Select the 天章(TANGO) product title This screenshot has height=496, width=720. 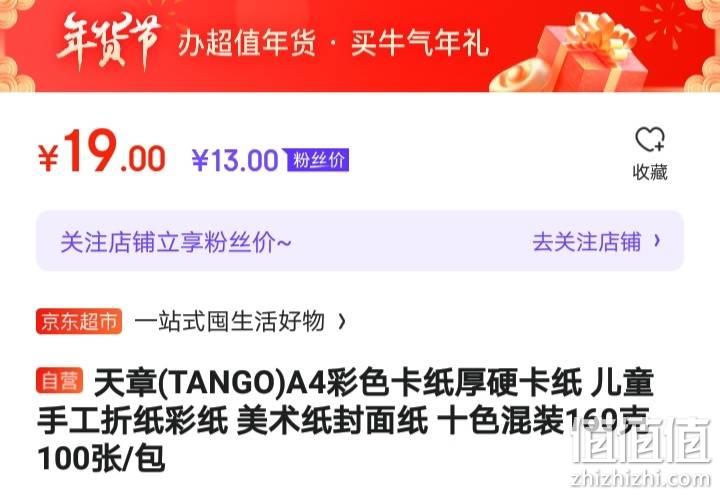coord(344,420)
